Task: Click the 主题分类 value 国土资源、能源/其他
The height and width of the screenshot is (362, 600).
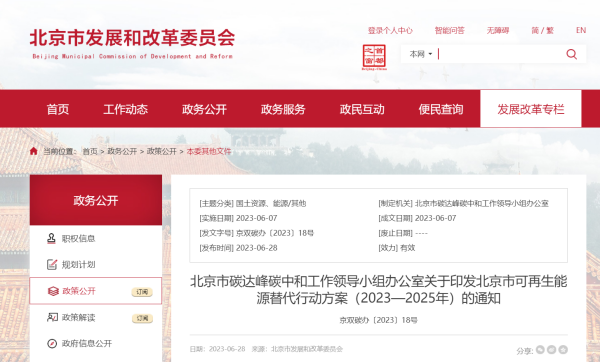Action: coord(271,203)
